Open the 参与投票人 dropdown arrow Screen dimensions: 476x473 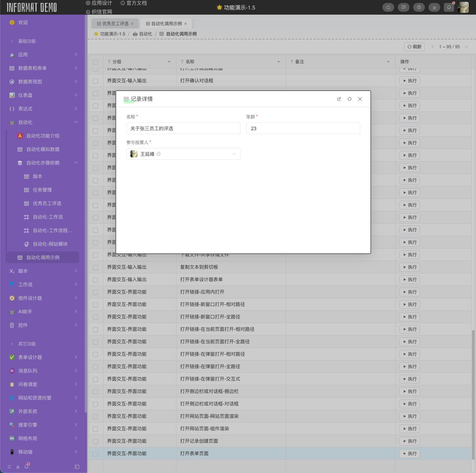click(x=234, y=154)
